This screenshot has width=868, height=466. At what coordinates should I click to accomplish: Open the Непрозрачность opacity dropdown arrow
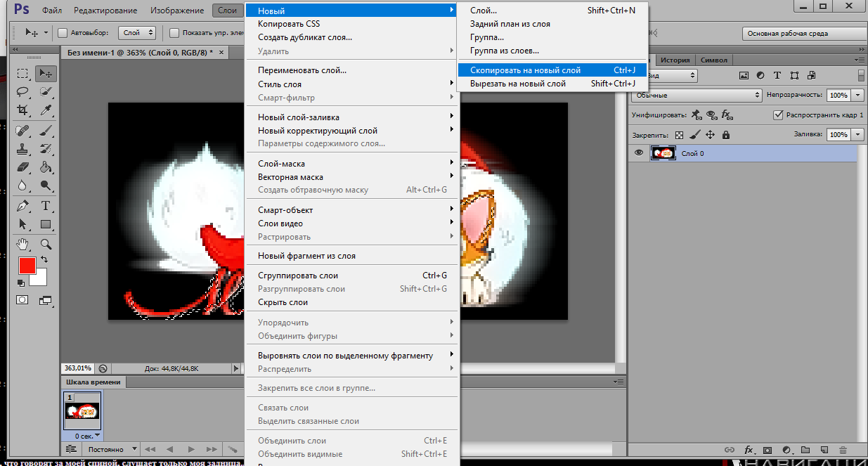(858, 95)
